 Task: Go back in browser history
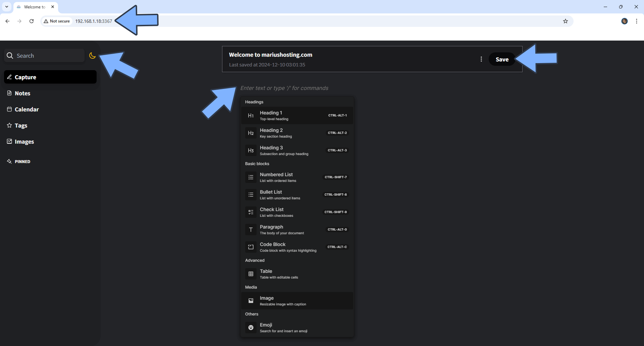pyautogui.click(x=7, y=21)
